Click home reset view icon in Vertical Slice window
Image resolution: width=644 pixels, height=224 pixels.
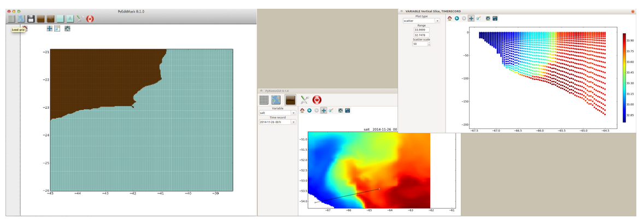click(x=450, y=18)
